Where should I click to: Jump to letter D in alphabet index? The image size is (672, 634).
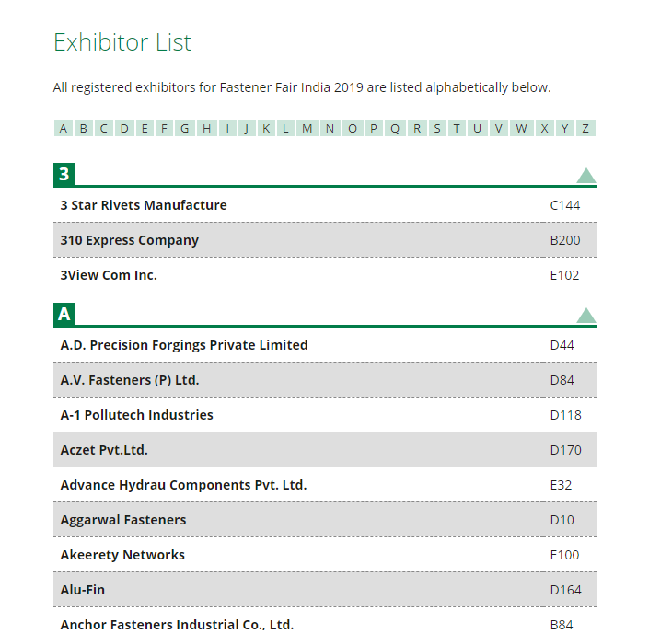point(124,128)
